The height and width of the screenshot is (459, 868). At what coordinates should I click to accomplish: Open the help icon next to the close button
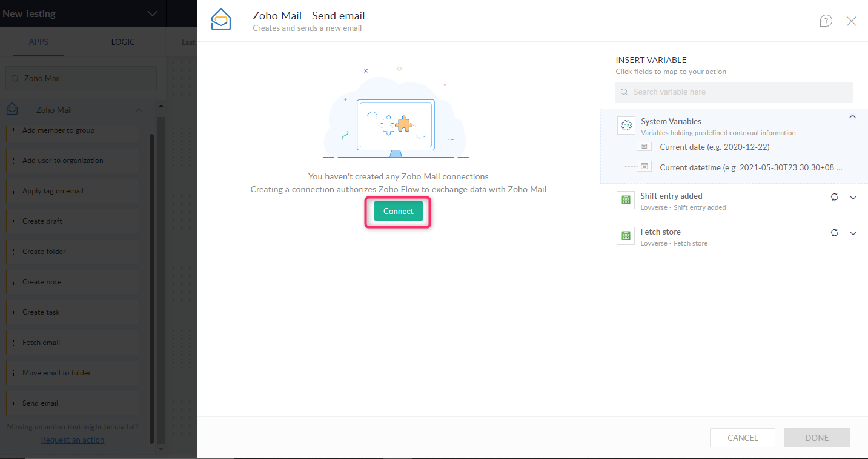tap(826, 21)
